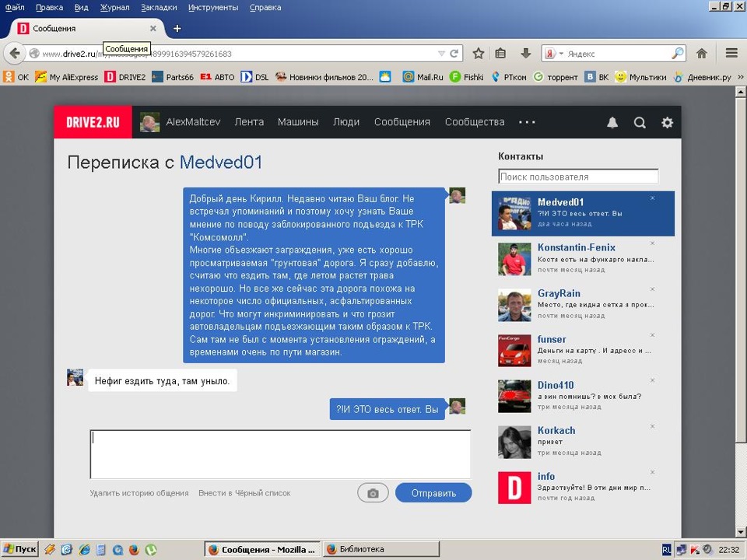The image size is (747, 560).
Task: Open the GrayRain conversation
Action: click(x=583, y=305)
